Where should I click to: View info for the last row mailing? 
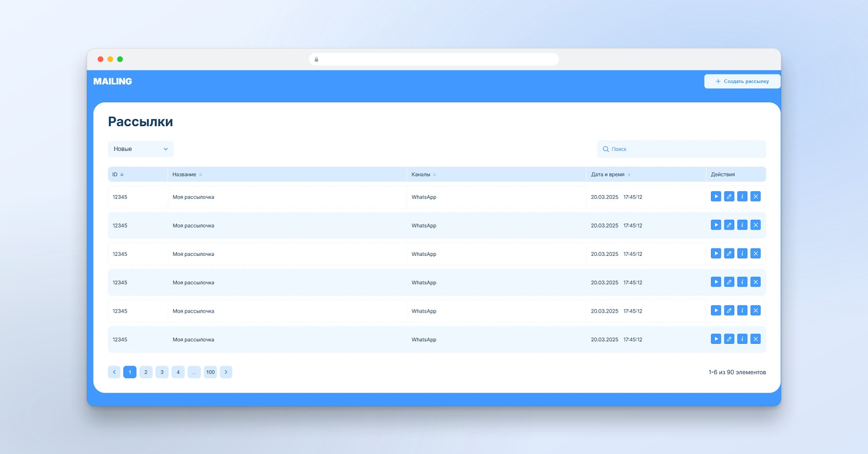742,339
